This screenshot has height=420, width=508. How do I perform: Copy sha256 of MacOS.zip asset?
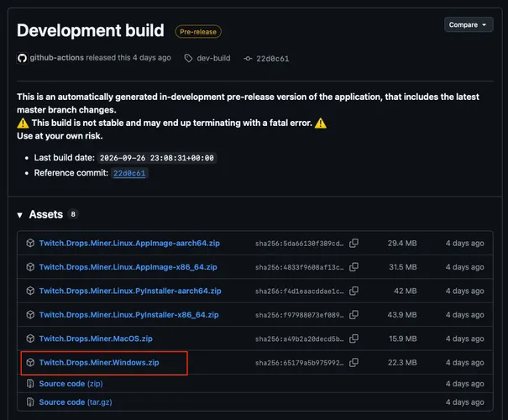[354, 339]
